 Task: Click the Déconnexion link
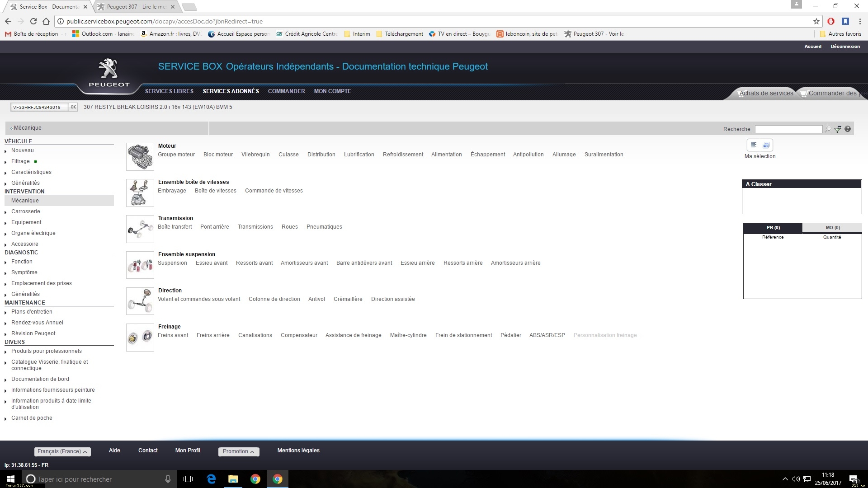(845, 46)
